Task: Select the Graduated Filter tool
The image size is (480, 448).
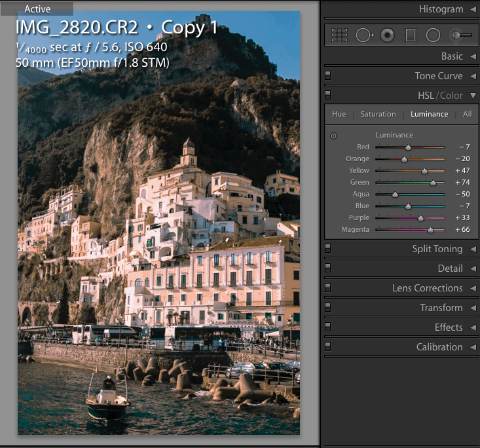Action: pyautogui.click(x=410, y=35)
